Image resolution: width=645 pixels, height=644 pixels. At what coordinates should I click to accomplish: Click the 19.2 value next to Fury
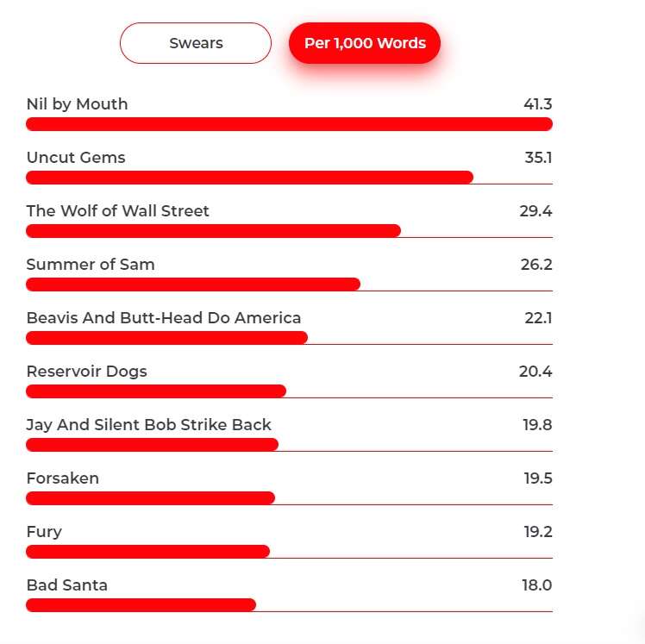click(x=537, y=532)
